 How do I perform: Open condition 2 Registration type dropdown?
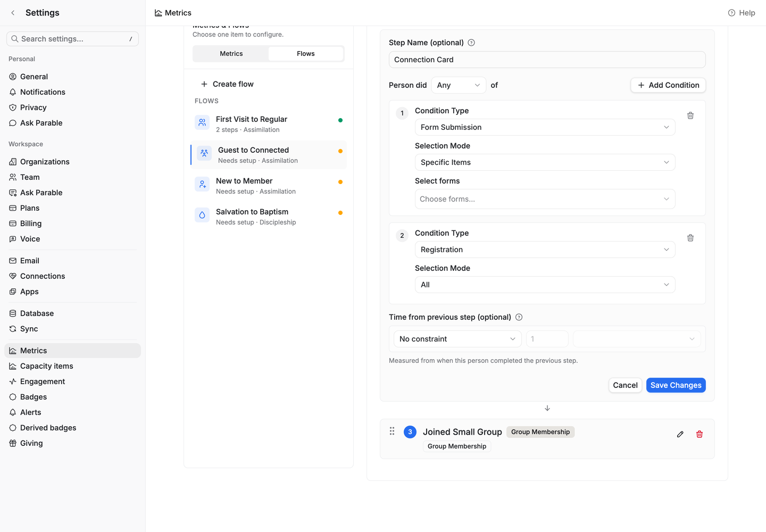coord(545,250)
